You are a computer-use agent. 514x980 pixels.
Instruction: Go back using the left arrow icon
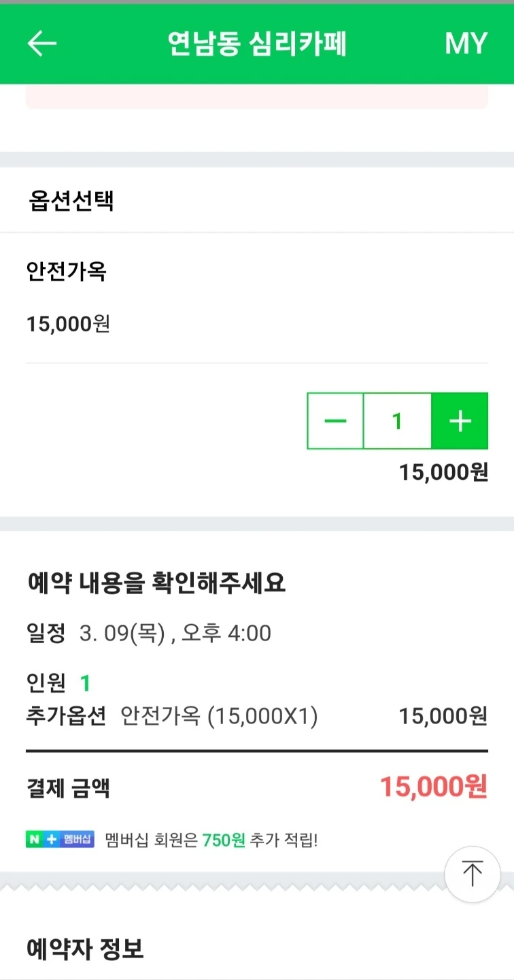coord(42,44)
